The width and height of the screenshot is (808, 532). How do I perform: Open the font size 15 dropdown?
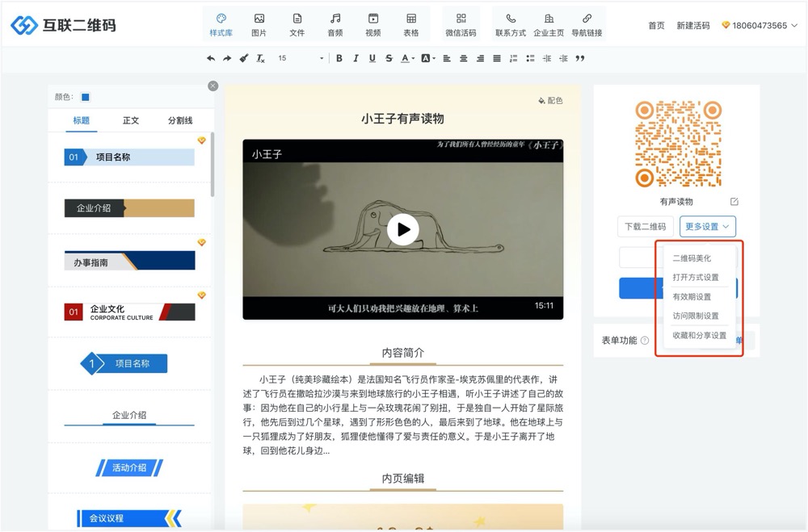[301, 58]
